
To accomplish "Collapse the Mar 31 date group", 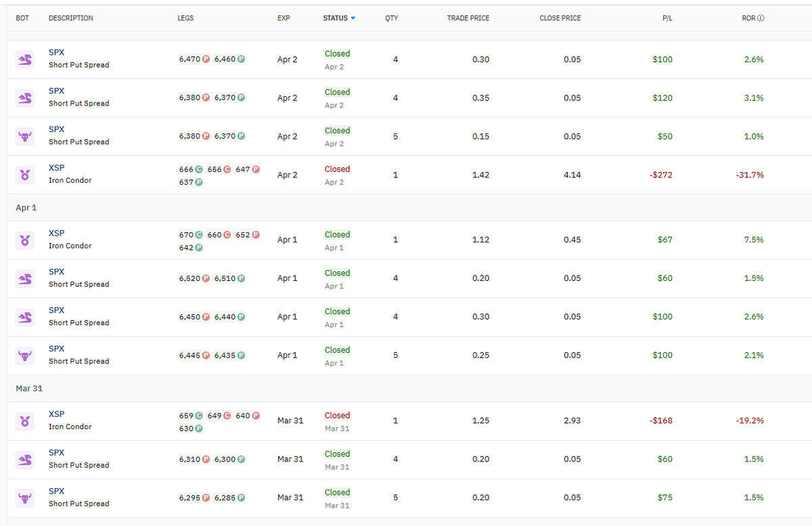I will click(29, 389).
